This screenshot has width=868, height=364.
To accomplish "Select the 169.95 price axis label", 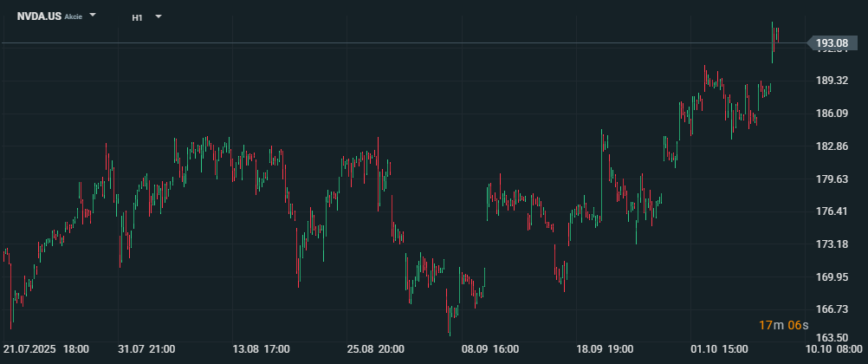I will click(x=831, y=276).
